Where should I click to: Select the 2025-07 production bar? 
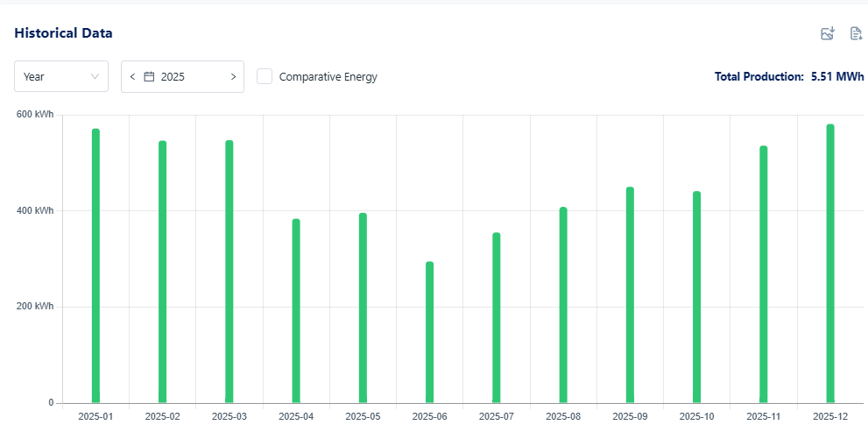(496, 317)
